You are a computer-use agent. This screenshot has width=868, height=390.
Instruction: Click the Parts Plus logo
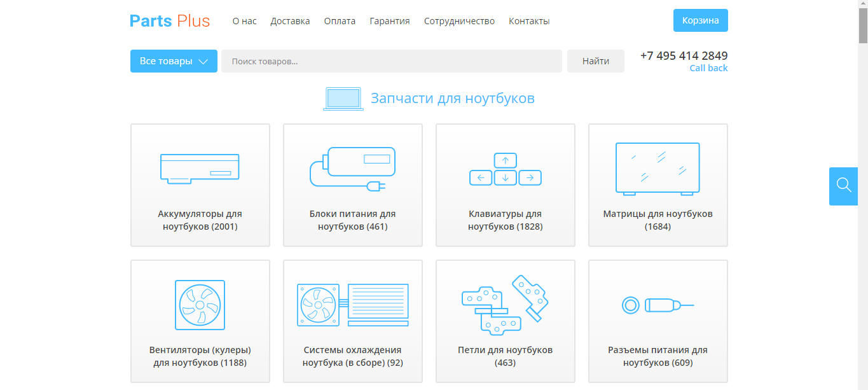coord(169,20)
